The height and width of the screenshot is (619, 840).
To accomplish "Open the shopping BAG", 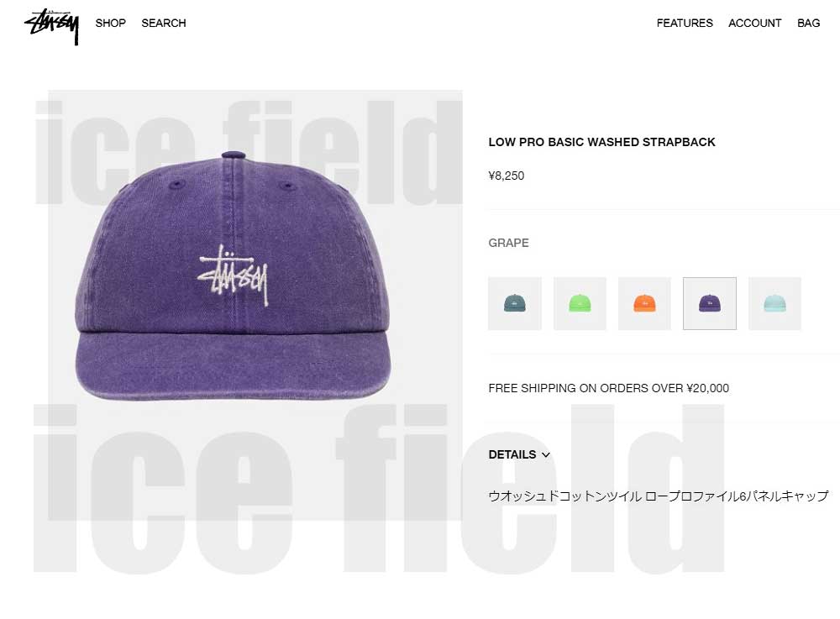I will pos(808,23).
